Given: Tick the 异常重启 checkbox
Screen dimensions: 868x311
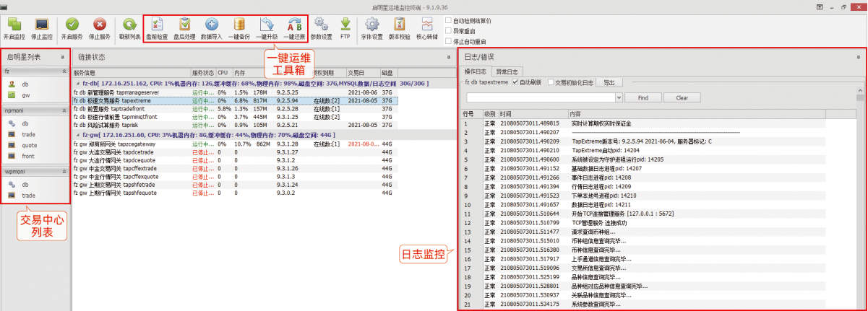Looking at the screenshot, I should pyautogui.click(x=449, y=31).
